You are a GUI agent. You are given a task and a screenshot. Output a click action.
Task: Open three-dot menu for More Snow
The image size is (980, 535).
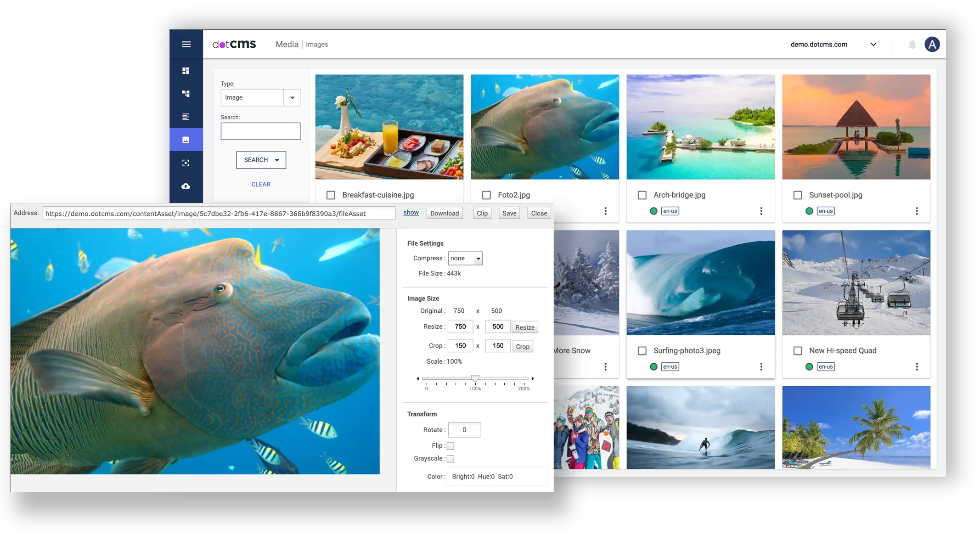(606, 366)
